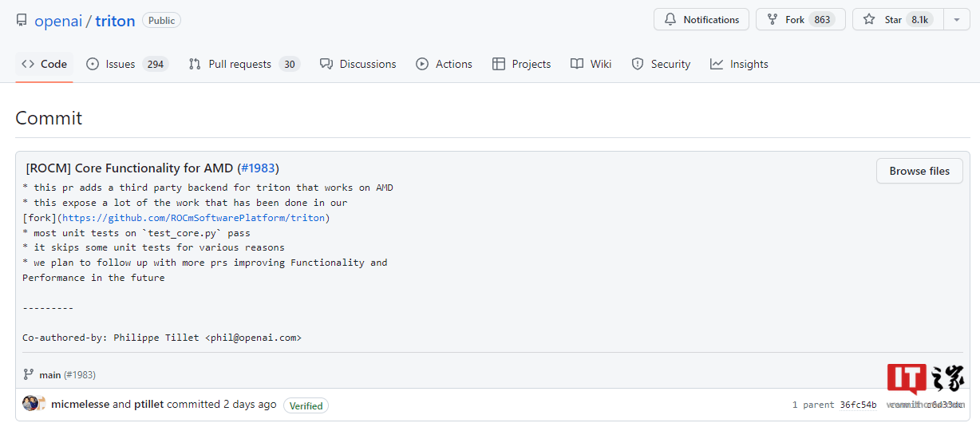Open the Issues tab
980x423 pixels.
click(128, 64)
